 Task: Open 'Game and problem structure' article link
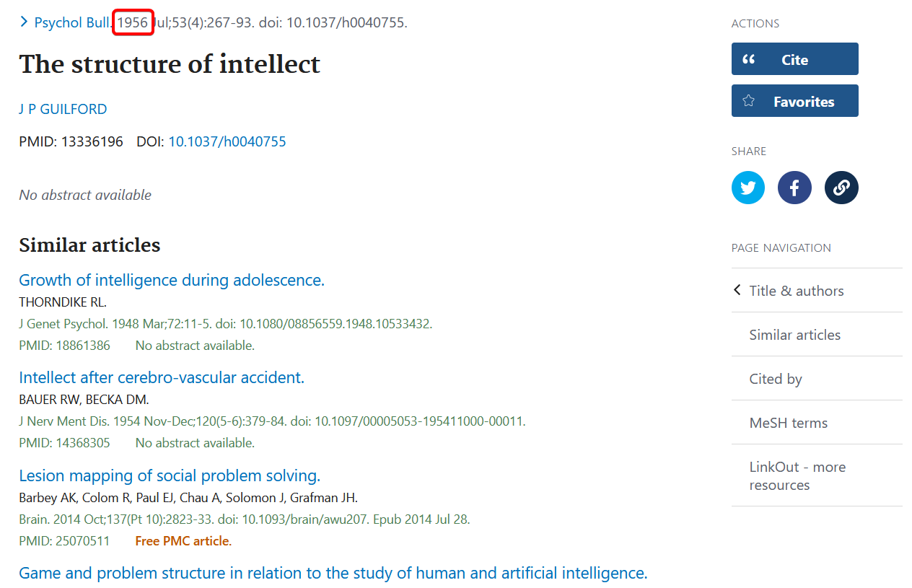pos(333,573)
